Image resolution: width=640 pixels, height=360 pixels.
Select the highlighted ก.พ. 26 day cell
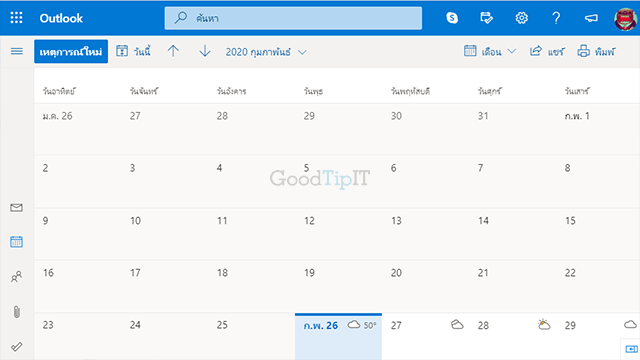coord(338,336)
